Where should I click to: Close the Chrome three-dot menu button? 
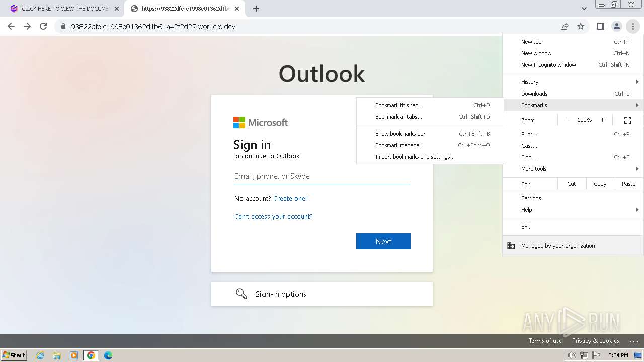[633, 26]
